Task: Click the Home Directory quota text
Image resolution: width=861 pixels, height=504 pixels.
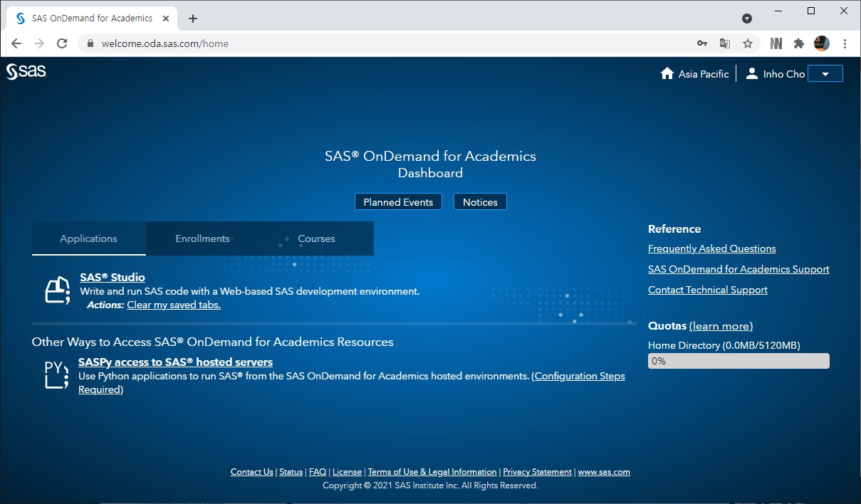Action: (x=724, y=345)
